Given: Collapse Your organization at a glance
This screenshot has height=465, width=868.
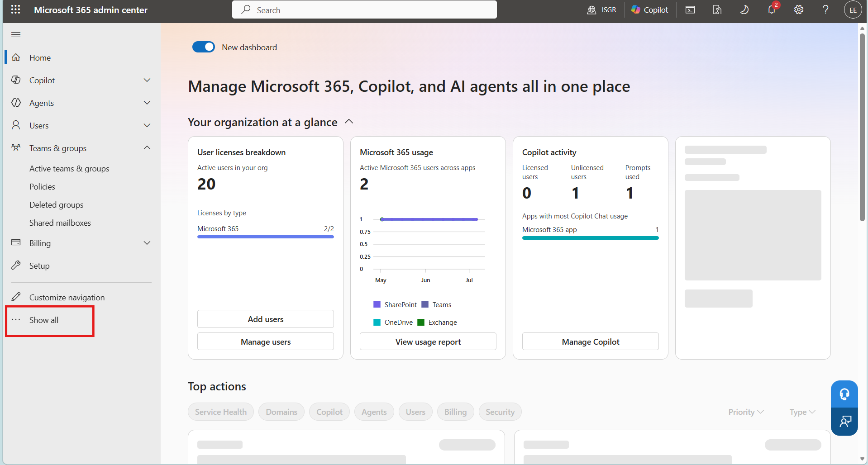Looking at the screenshot, I should click(349, 122).
